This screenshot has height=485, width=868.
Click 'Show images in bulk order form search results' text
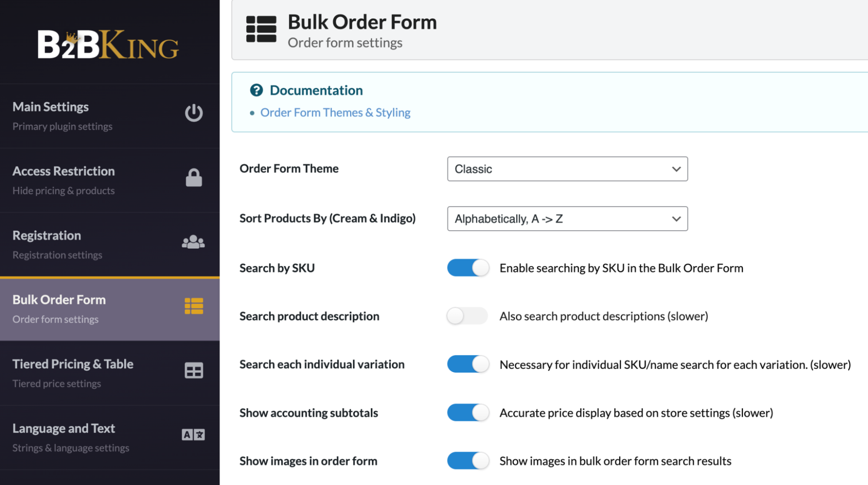[x=615, y=461]
